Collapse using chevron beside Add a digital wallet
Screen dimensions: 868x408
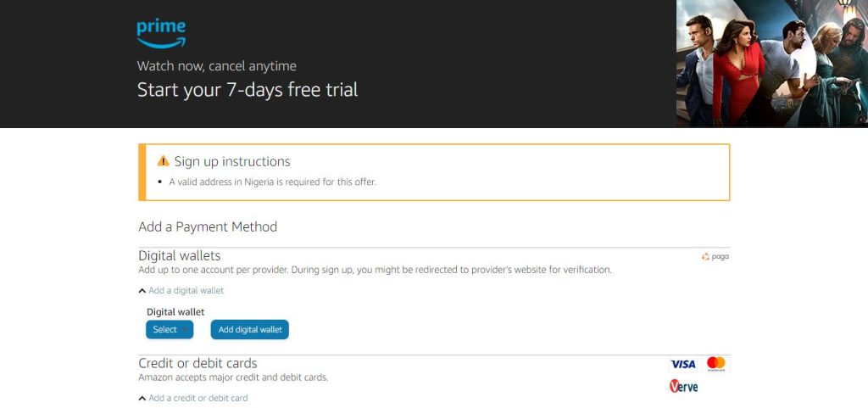[142, 291]
